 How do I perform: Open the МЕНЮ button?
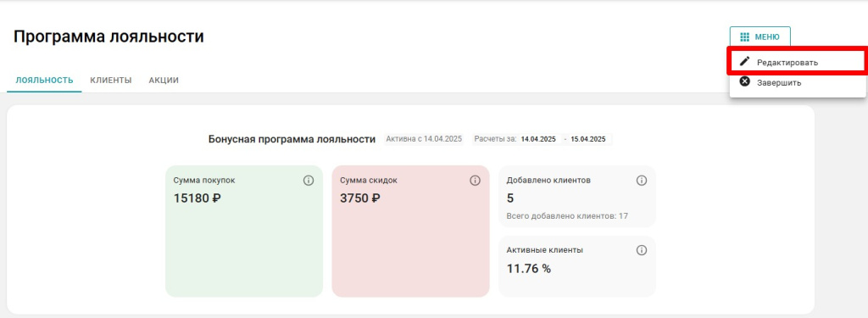pyautogui.click(x=759, y=37)
